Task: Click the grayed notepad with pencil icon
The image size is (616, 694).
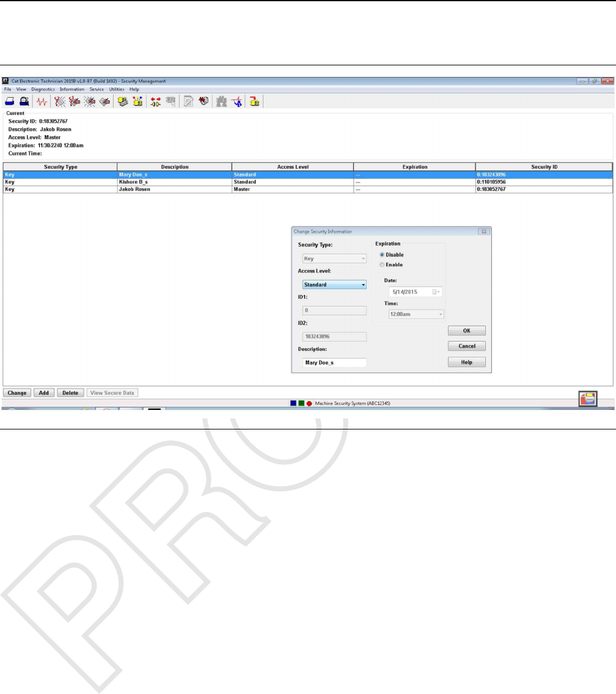Action: tap(188, 102)
